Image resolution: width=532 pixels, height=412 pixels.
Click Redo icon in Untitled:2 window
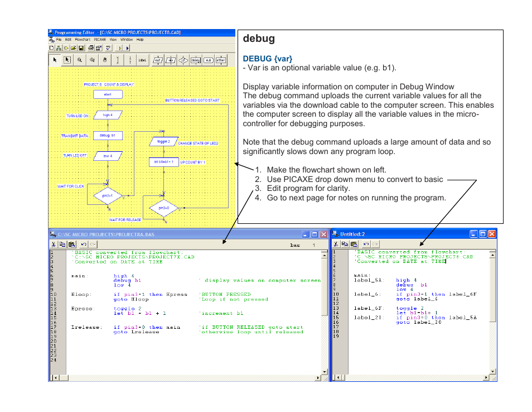375,244
